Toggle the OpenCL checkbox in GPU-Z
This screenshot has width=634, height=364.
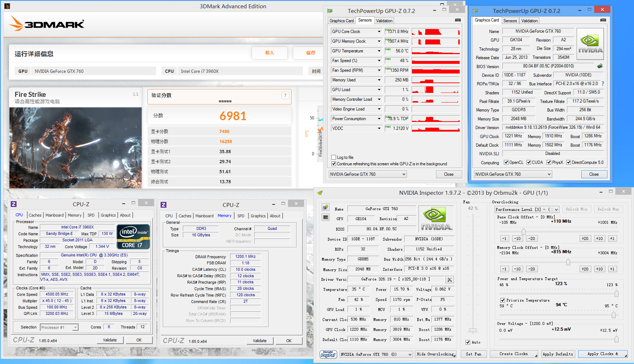click(x=506, y=162)
